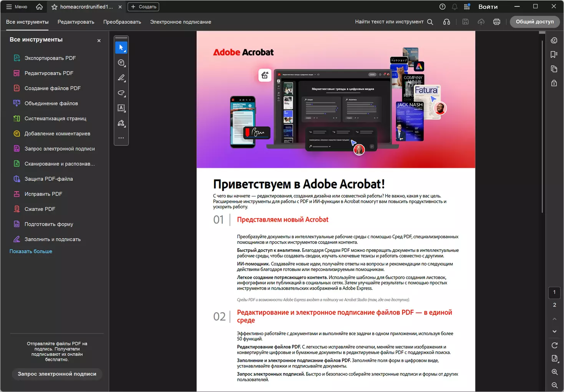564x392 pixels.
Task: Star the homeacrordrunified tab as favorite
Action: [x=54, y=7]
